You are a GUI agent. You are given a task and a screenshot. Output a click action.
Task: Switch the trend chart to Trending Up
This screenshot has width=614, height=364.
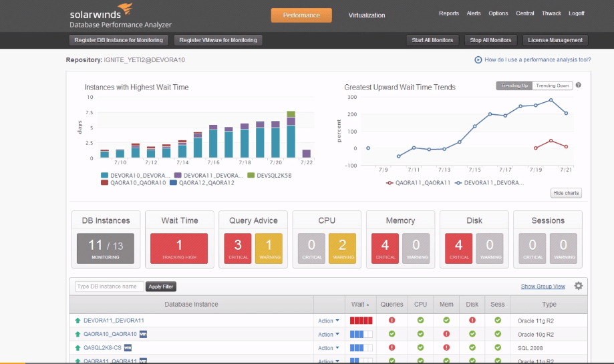coord(514,85)
